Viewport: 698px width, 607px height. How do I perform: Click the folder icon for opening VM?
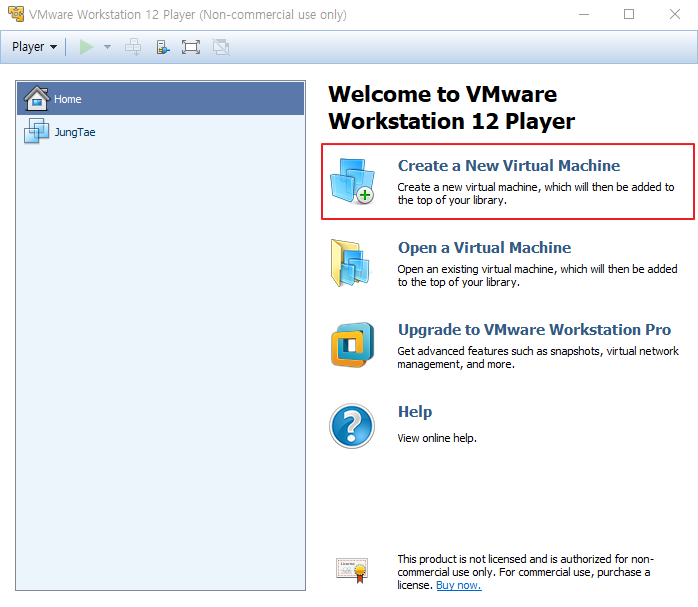tap(350, 263)
